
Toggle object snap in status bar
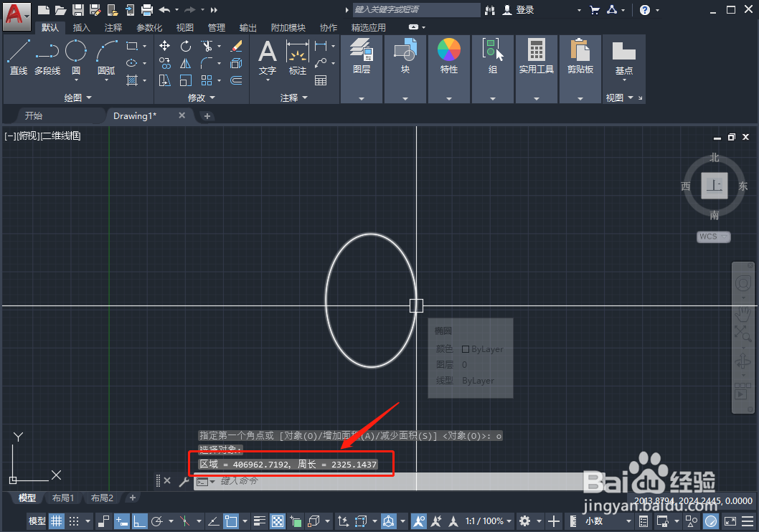pos(232,521)
